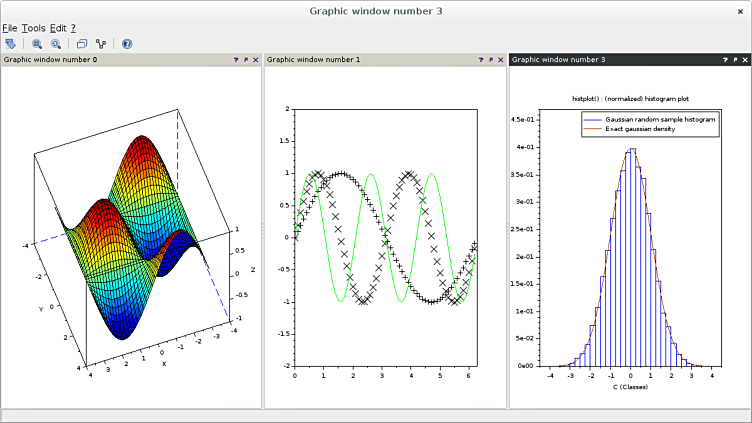Click help icon on Graphic window number 3 panel

coord(724,60)
